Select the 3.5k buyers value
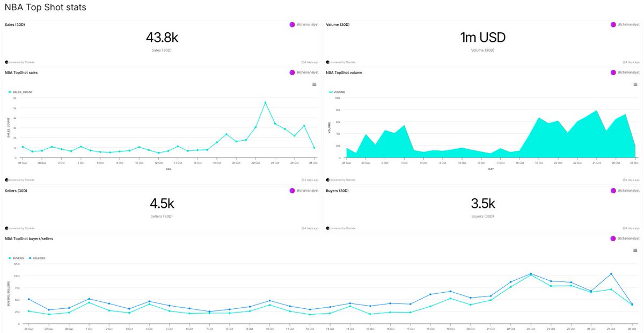 (x=482, y=204)
